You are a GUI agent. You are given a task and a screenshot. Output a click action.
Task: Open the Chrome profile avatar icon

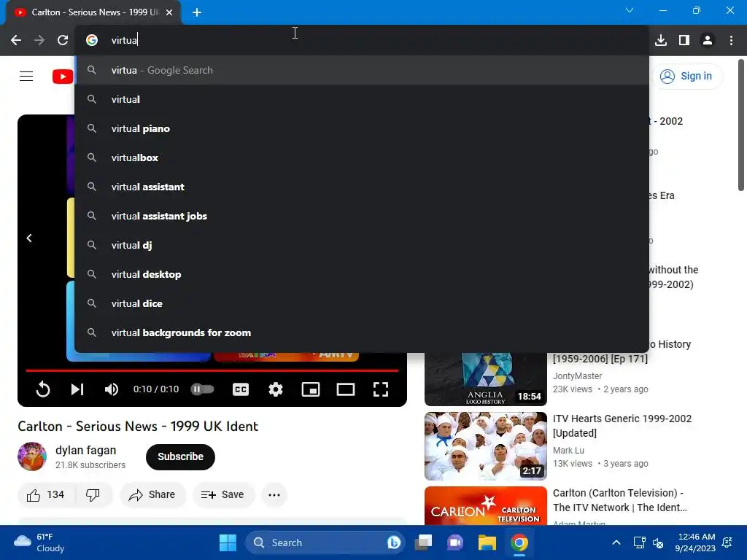tap(708, 40)
